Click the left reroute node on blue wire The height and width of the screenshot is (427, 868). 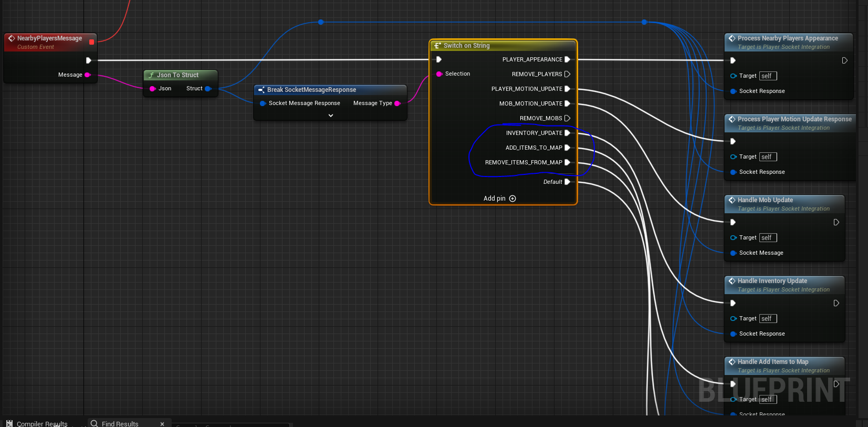321,22
